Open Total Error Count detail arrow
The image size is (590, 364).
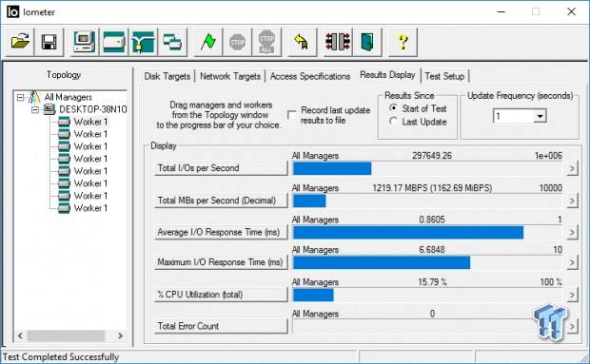point(572,326)
